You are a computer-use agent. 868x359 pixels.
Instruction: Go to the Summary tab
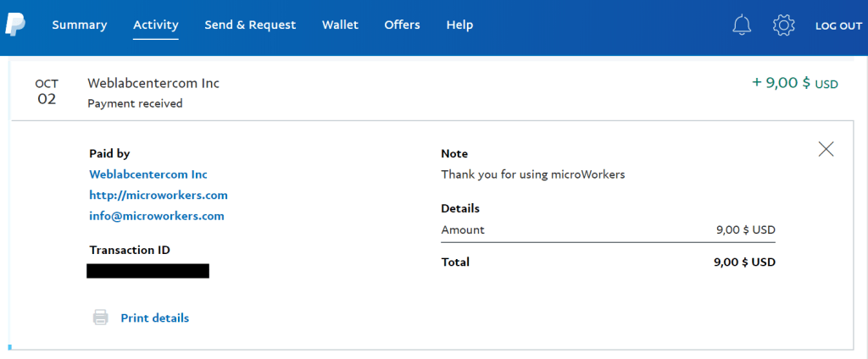coord(80,25)
